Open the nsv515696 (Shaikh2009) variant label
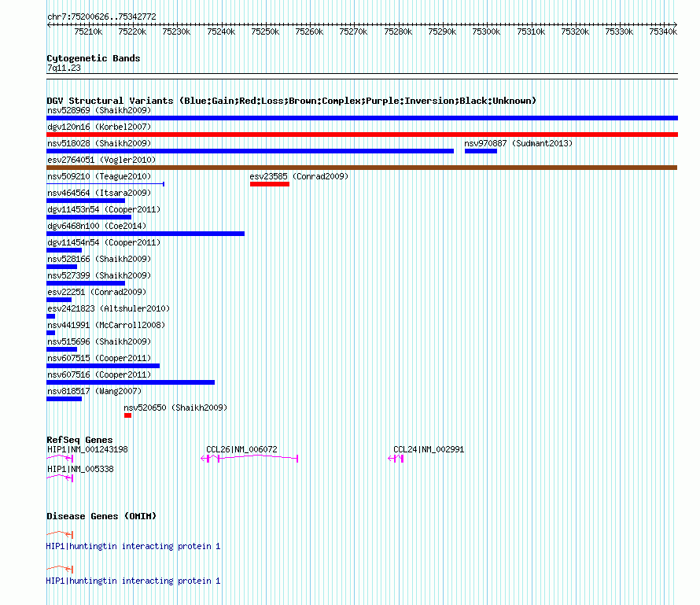Viewport: 700px width, 605px height. coord(99,341)
